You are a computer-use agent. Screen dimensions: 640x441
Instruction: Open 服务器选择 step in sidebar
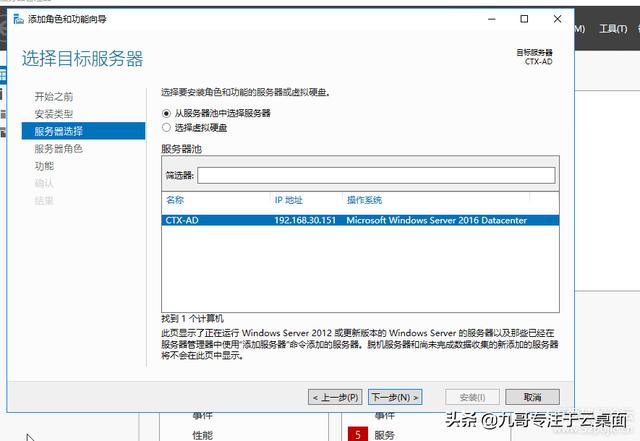pos(83,131)
